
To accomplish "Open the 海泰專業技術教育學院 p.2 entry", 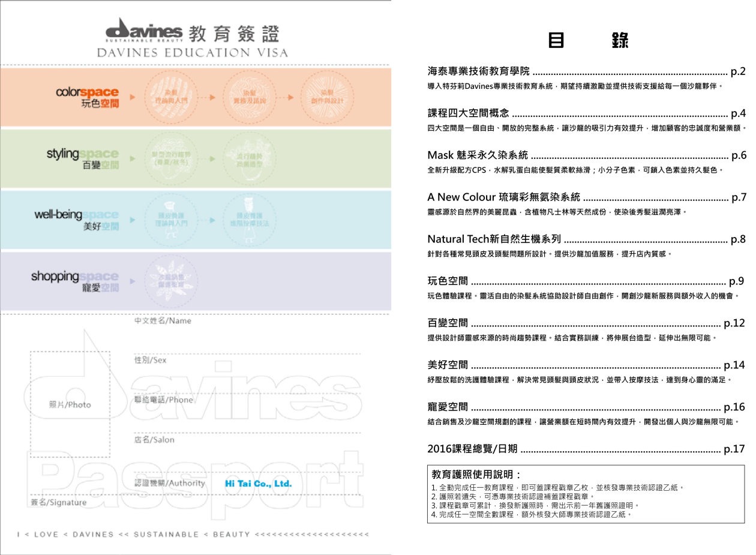I will click(586, 72).
